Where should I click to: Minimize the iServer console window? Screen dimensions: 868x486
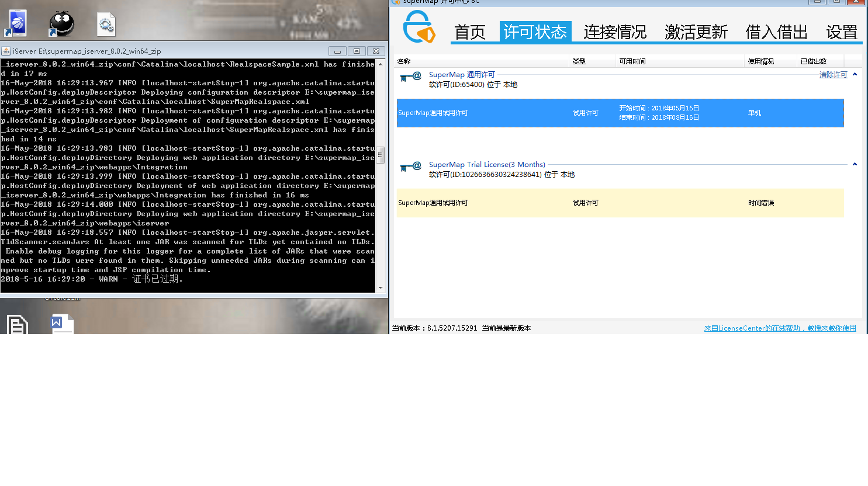tap(337, 51)
